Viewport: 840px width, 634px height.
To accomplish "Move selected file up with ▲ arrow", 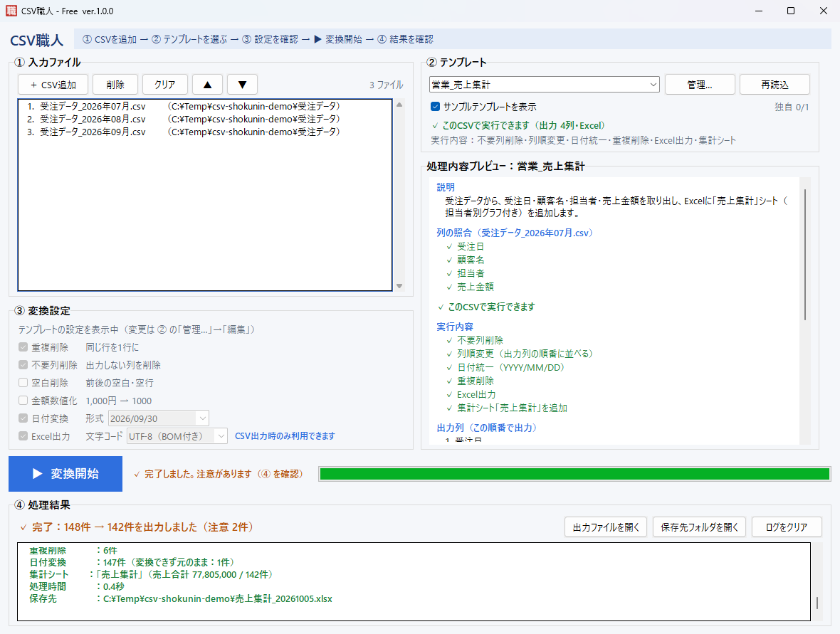I will coord(207,85).
